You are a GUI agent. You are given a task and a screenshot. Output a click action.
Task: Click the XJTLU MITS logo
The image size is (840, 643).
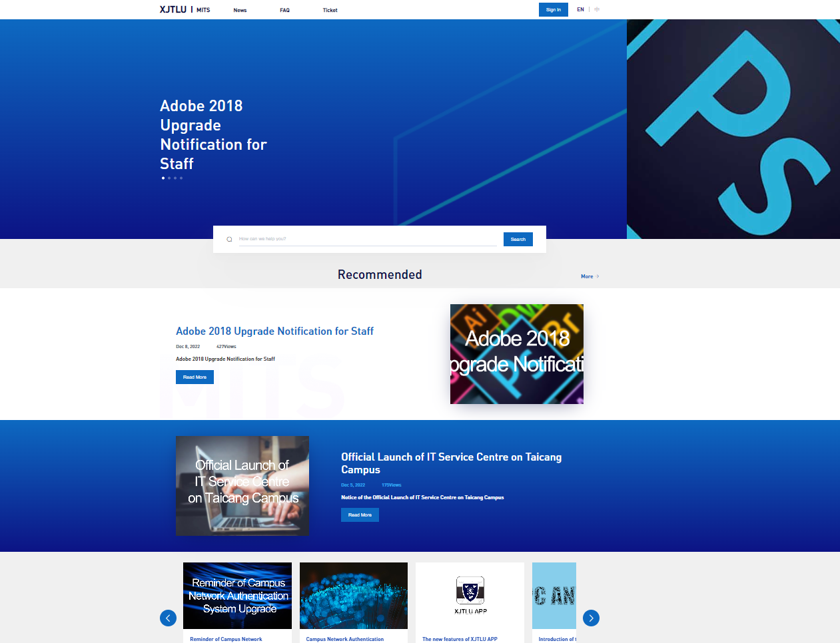point(185,9)
